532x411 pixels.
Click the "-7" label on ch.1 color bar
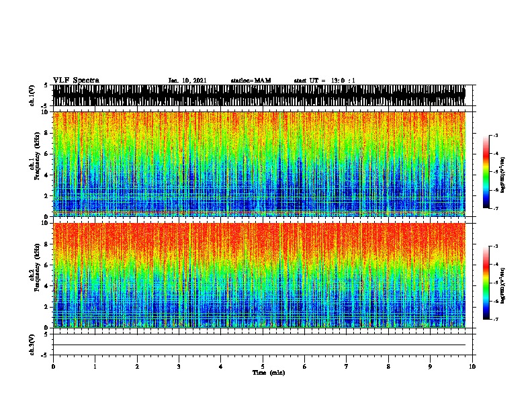pyautogui.click(x=495, y=208)
